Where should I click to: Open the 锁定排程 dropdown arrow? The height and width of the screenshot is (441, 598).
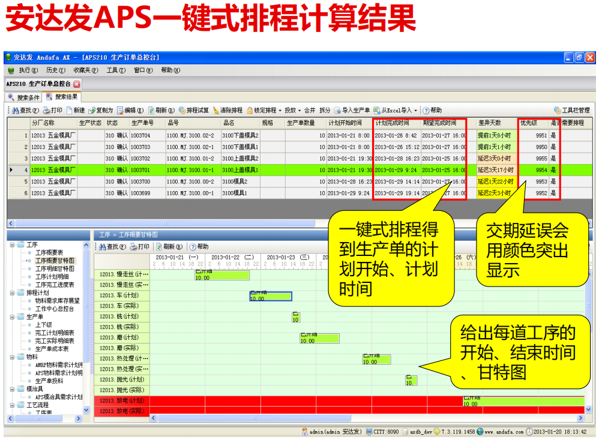(280, 111)
